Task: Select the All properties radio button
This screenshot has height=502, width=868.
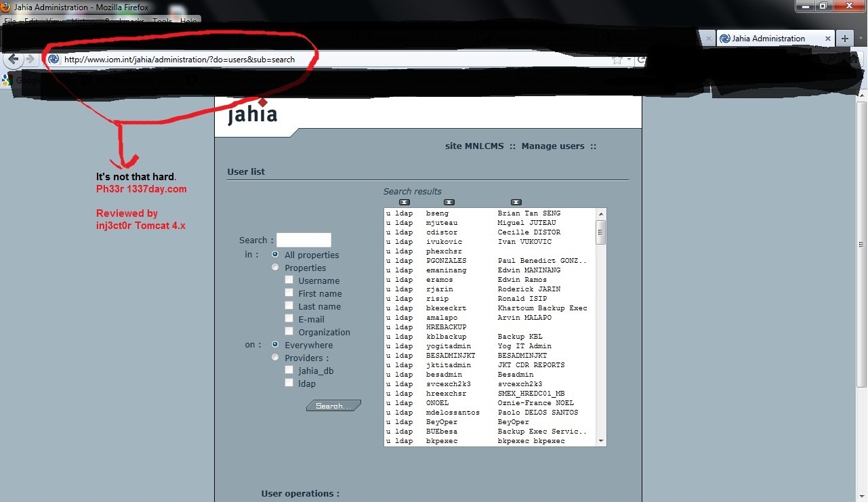Action: pos(275,254)
